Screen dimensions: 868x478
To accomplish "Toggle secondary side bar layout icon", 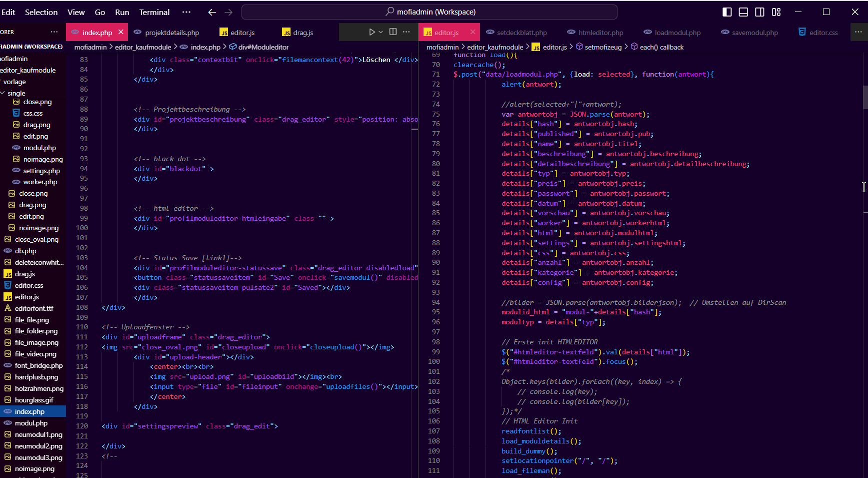I will pos(759,12).
